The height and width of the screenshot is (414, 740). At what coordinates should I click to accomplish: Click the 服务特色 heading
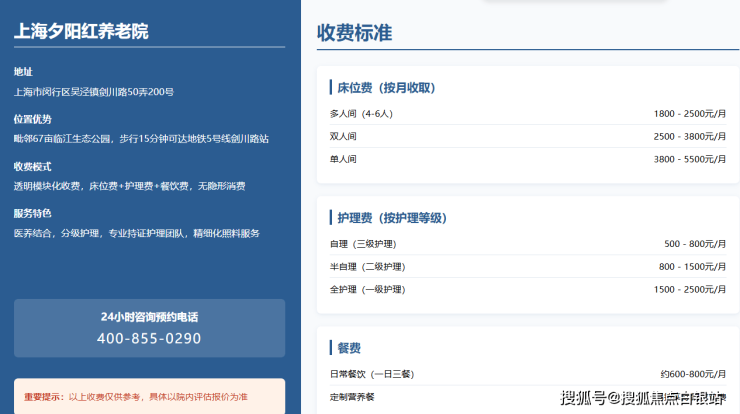click(33, 213)
